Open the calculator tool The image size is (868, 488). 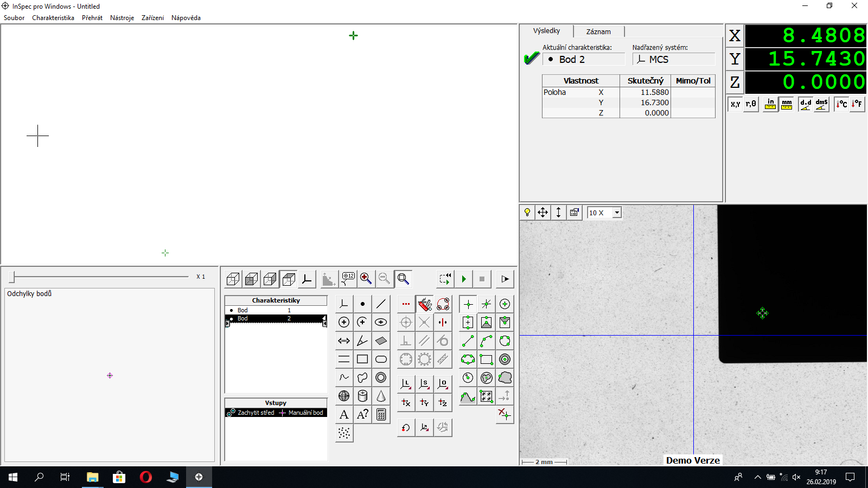381,415
